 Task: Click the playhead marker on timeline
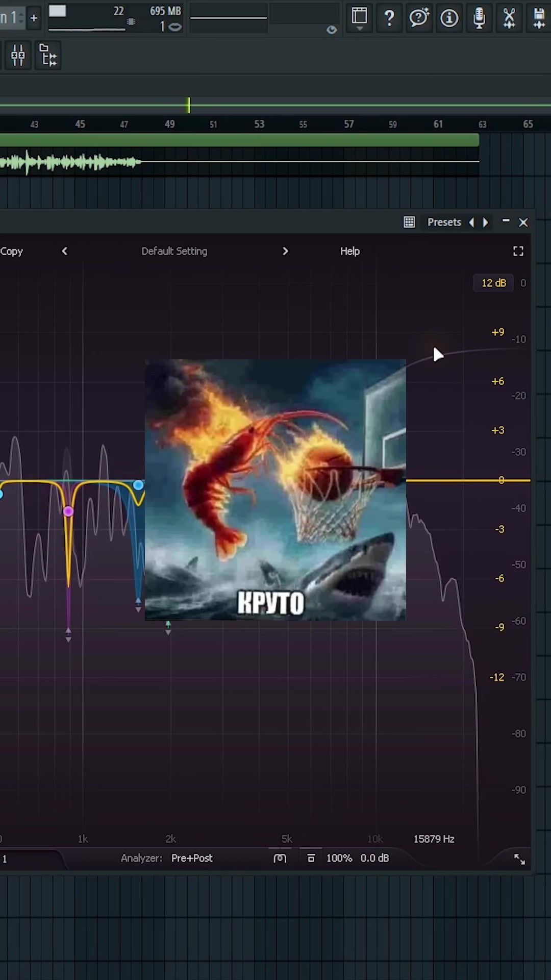[x=189, y=105]
